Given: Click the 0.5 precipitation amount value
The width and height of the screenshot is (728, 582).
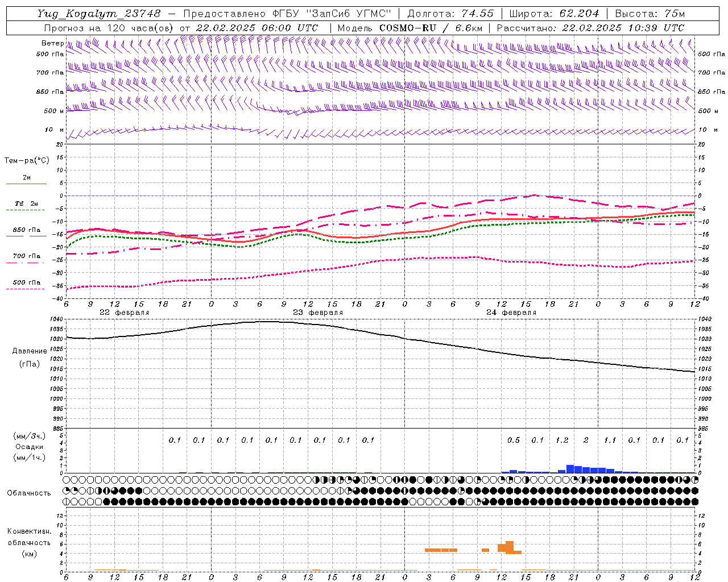Looking at the screenshot, I should pos(514,440).
